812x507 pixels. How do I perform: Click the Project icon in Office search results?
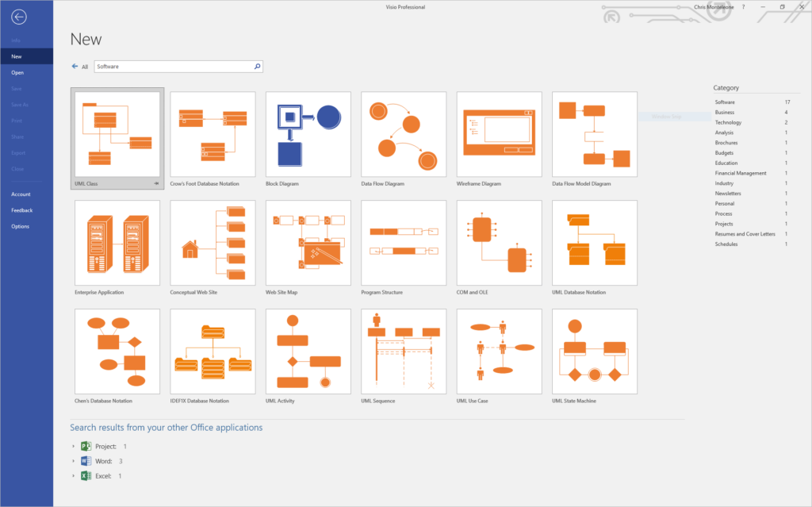pyautogui.click(x=87, y=446)
